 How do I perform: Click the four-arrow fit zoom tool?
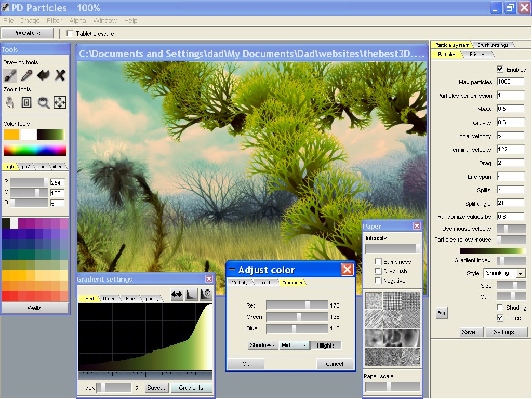tap(60, 102)
